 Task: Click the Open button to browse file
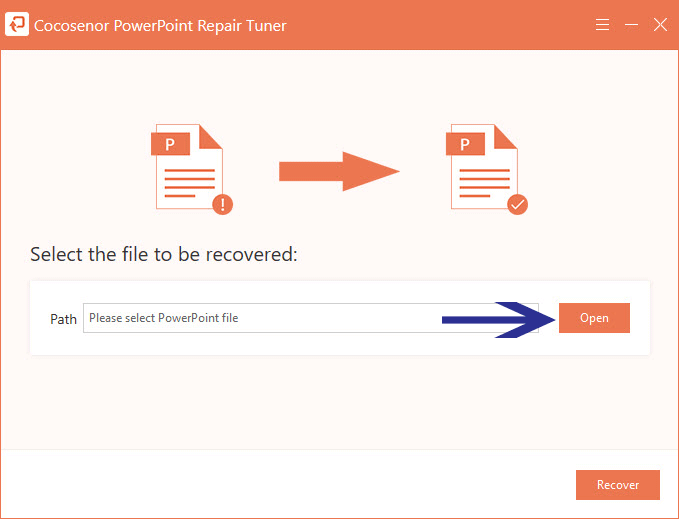(x=594, y=318)
